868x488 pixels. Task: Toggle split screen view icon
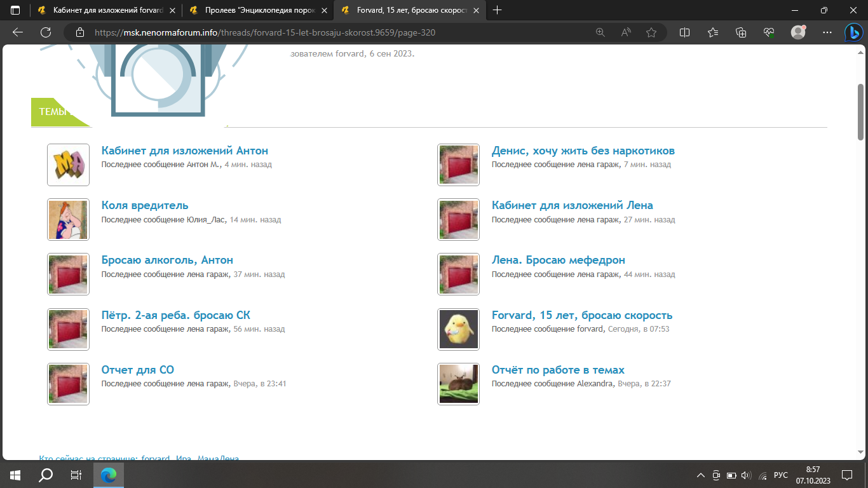[685, 32]
